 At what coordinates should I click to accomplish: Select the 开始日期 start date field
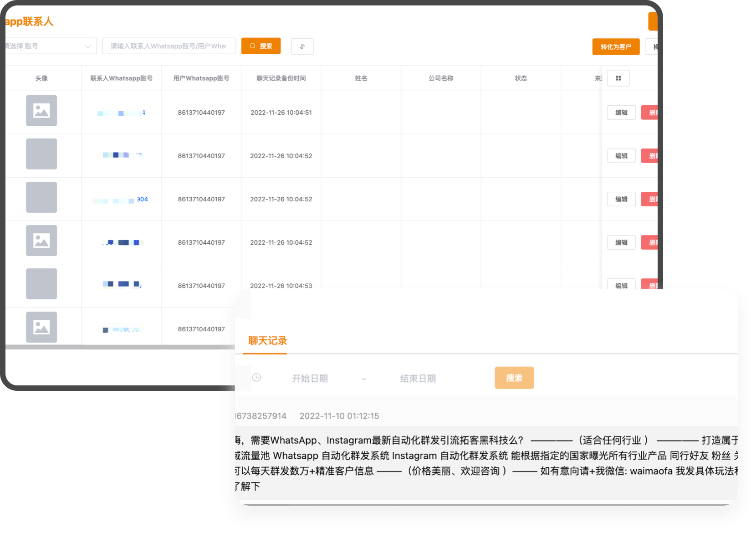click(310, 378)
